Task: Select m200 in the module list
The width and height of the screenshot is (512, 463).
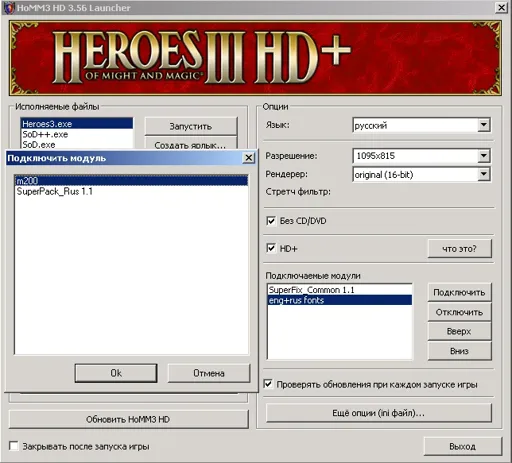Action: click(131, 181)
